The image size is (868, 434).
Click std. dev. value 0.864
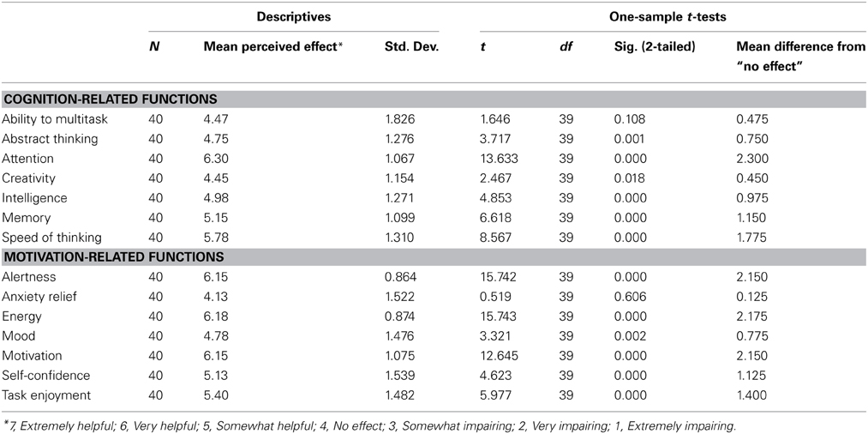coord(399,276)
